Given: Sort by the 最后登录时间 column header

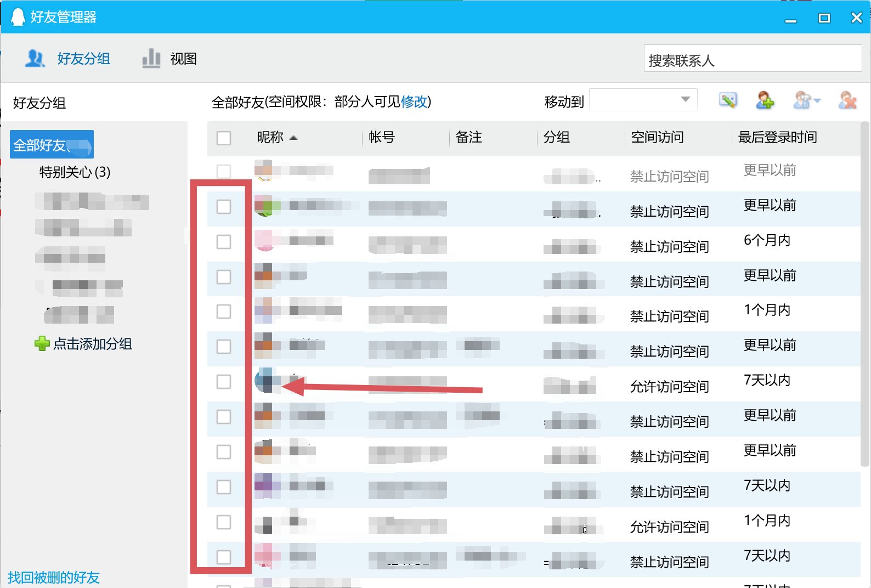Looking at the screenshot, I should point(777,137).
